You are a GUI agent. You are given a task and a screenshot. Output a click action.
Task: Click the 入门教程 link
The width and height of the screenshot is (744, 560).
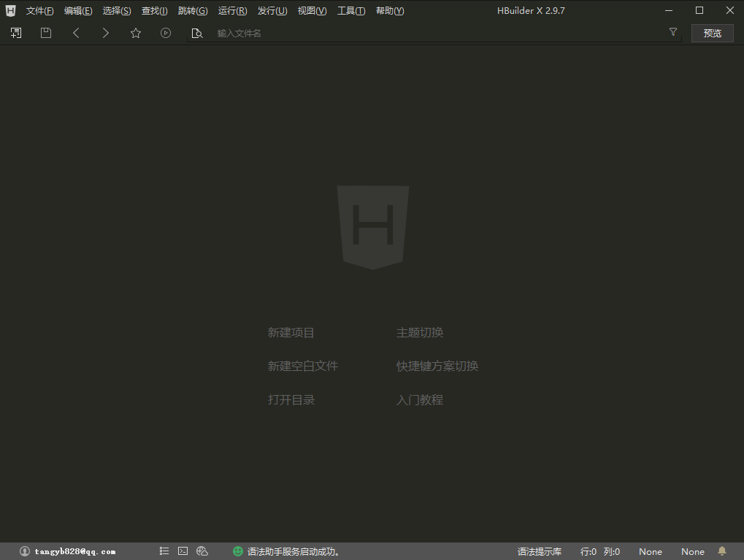coord(420,399)
